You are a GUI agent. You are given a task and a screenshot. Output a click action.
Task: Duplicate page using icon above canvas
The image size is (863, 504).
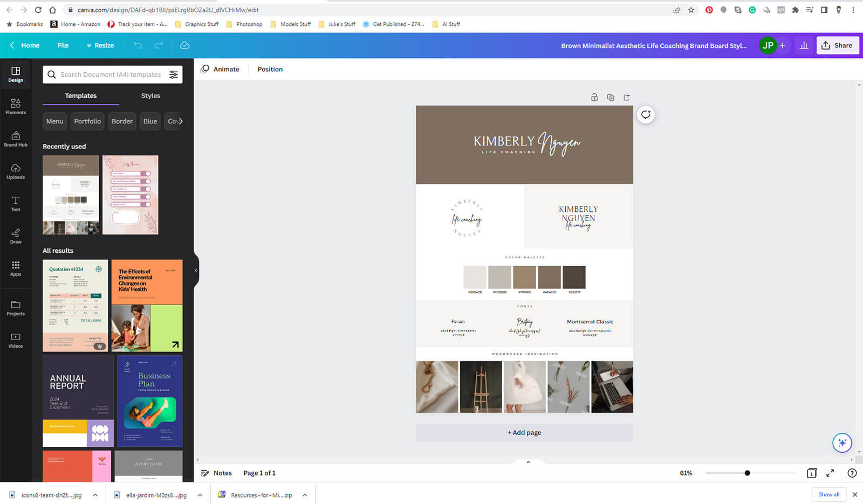pos(611,98)
